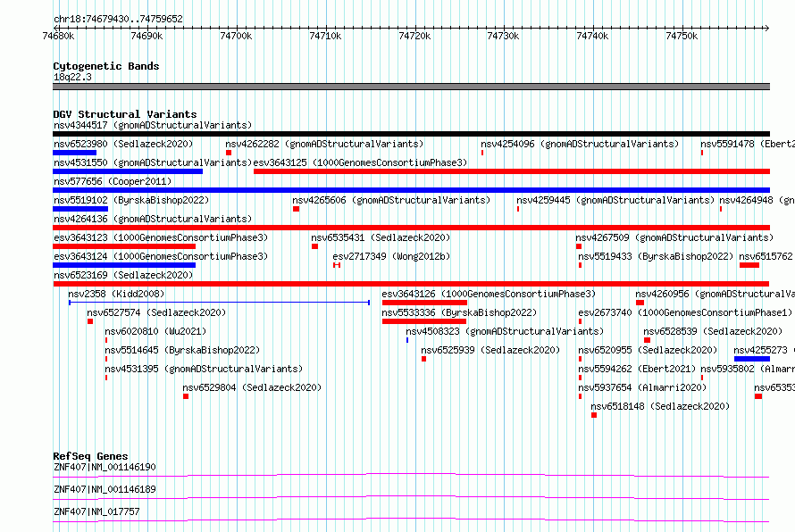Select the nsv6518148 (Sedlazeck2020) label
Screen dimensions: 795x532
pyautogui.click(x=660, y=406)
